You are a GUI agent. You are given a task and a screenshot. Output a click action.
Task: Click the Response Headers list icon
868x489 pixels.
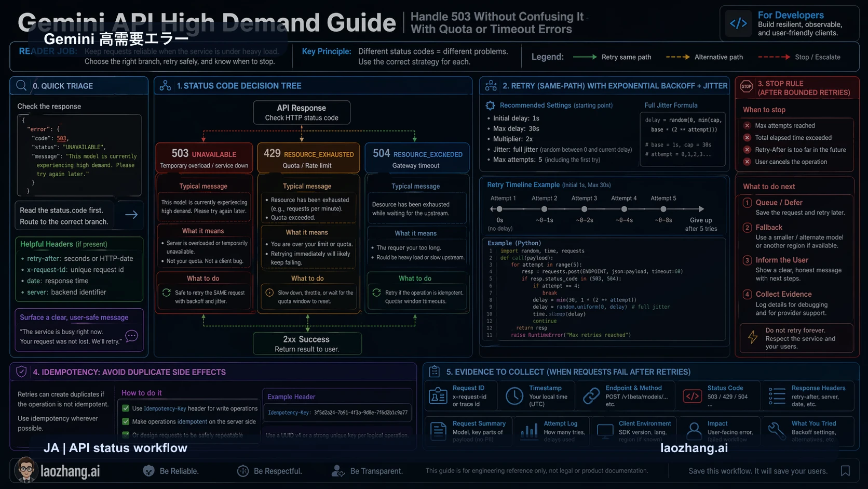[777, 396]
